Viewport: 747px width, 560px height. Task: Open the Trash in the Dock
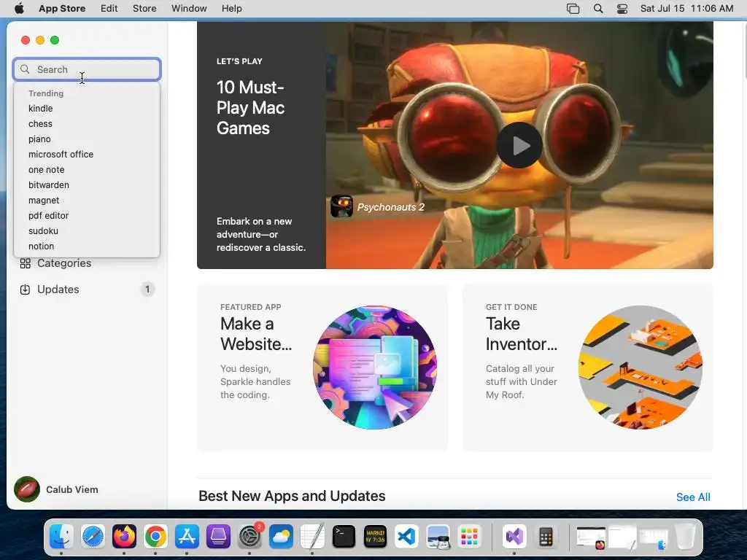point(684,537)
